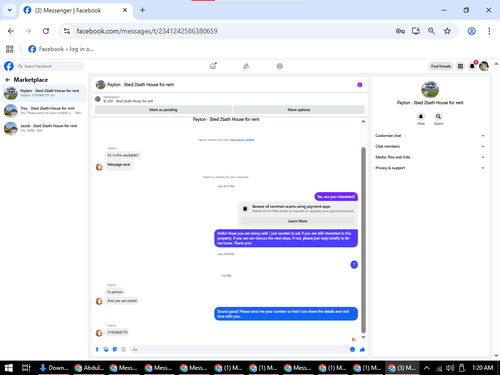Select the Messenger | Facebook browser tab

76,10
